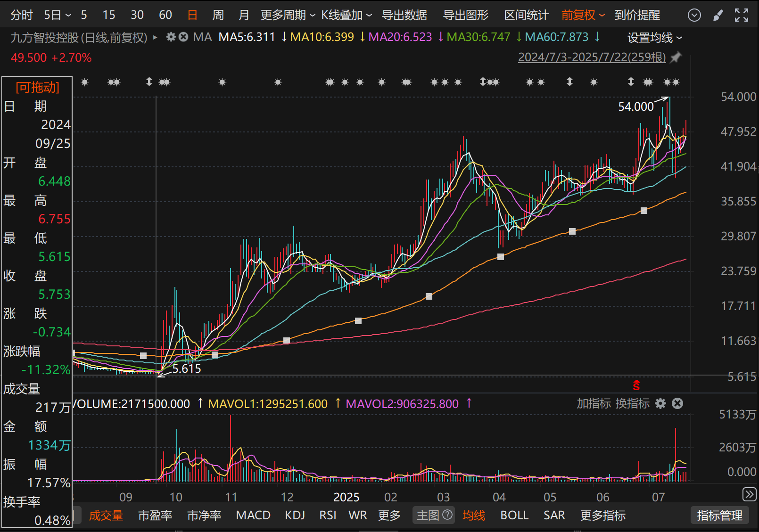Click the first news star marker at the top left of the chart
The image size is (759, 532).
[85, 82]
